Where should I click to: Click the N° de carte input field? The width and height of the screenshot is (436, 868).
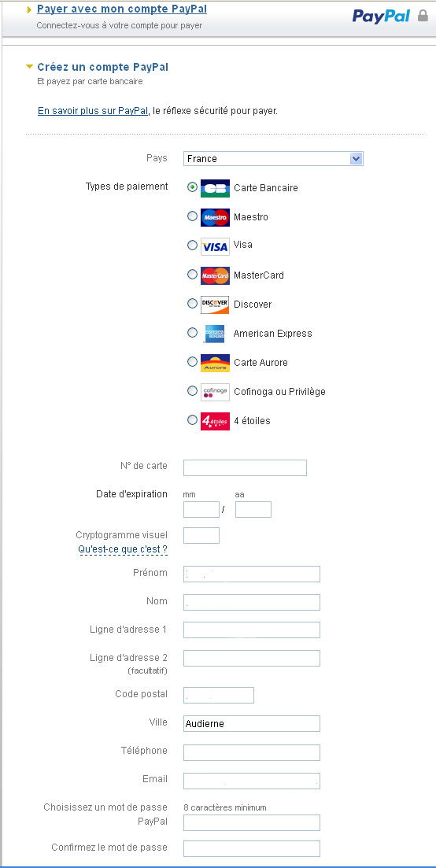[x=245, y=467]
